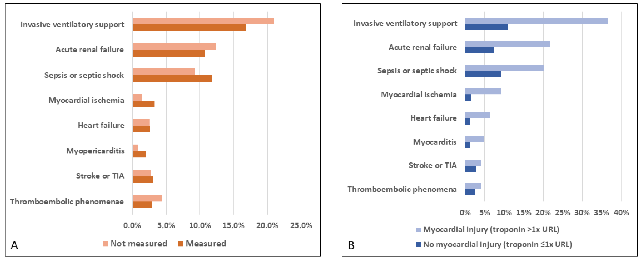Click the 'Thromboembolic phenomena' label in chart B
This screenshot has width=644, height=262.
(x=402, y=189)
